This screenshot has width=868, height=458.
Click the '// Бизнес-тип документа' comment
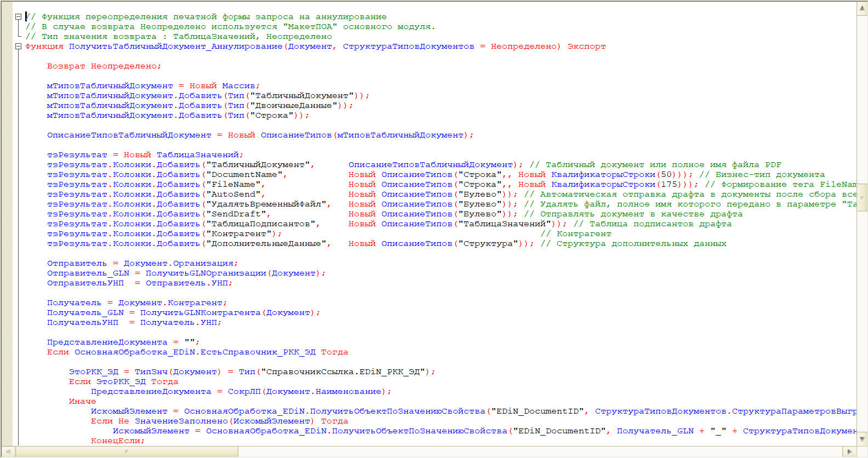762,175
